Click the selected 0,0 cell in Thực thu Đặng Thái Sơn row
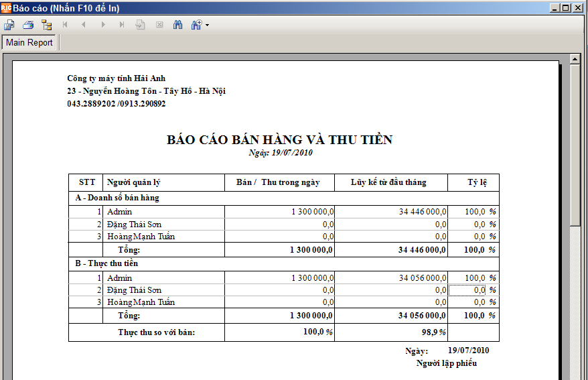This screenshot has height=380, width=588. pos(467,290)
